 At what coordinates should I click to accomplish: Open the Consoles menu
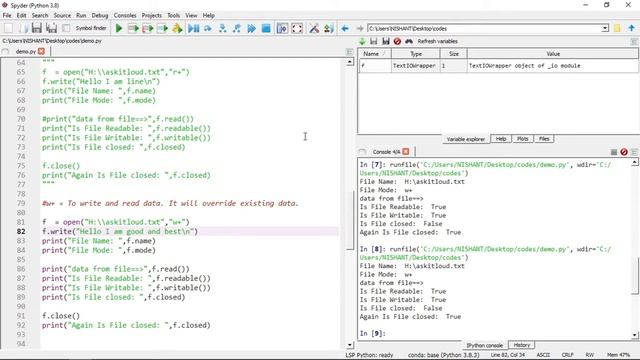coord(125,15)
